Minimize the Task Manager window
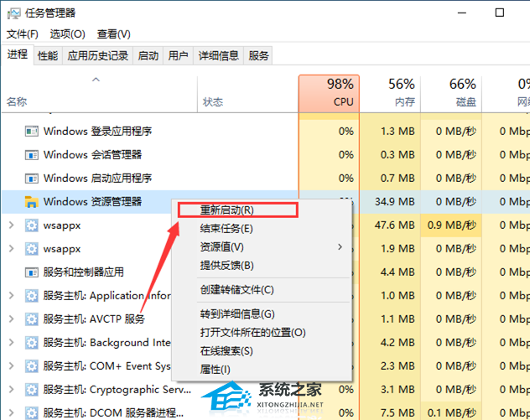The image size is (530, 420). pos(462,13)
